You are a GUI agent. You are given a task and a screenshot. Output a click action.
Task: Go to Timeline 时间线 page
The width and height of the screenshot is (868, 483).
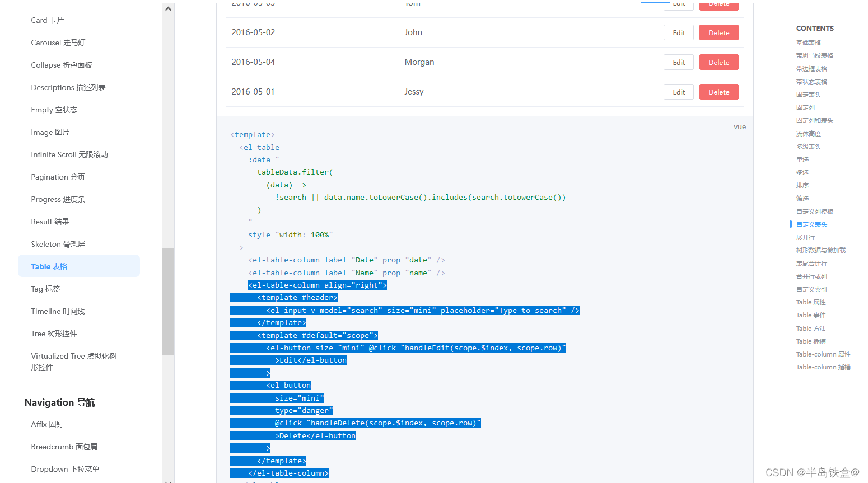point(58,311)
